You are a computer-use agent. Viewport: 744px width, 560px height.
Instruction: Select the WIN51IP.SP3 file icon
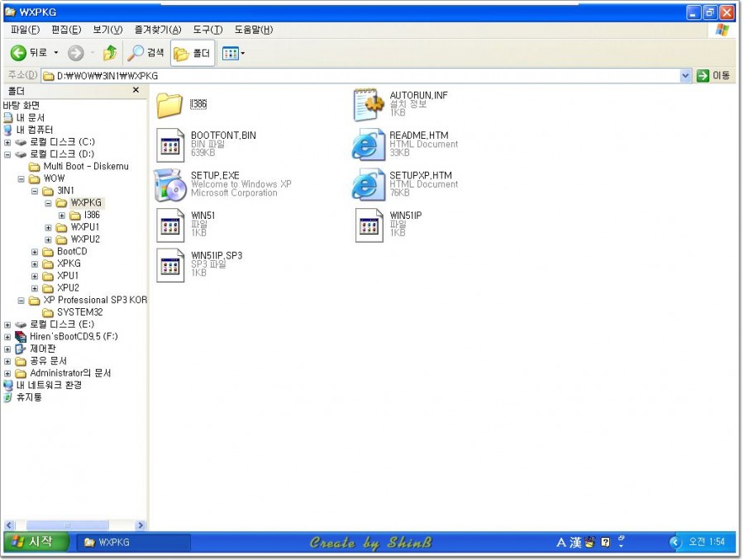point(169,265)
